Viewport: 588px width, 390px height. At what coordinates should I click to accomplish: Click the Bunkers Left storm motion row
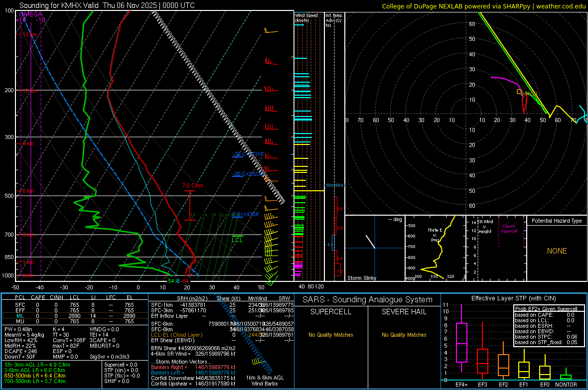pos(193,373)
